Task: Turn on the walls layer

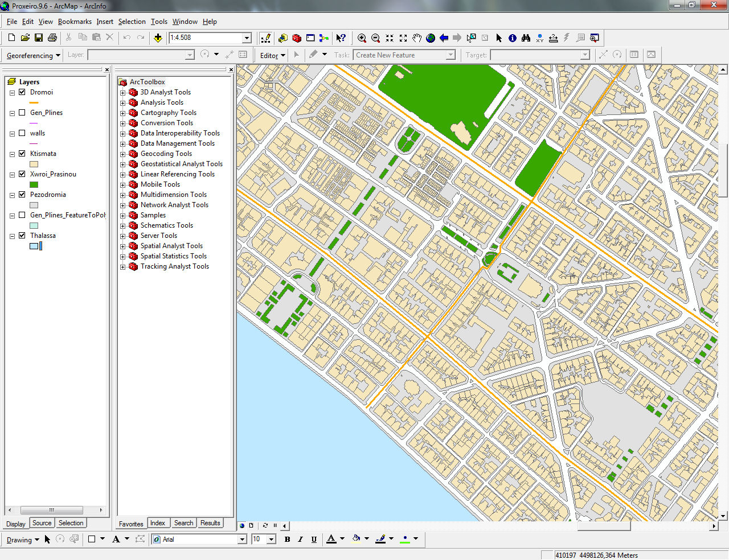Action: [22, 133]
